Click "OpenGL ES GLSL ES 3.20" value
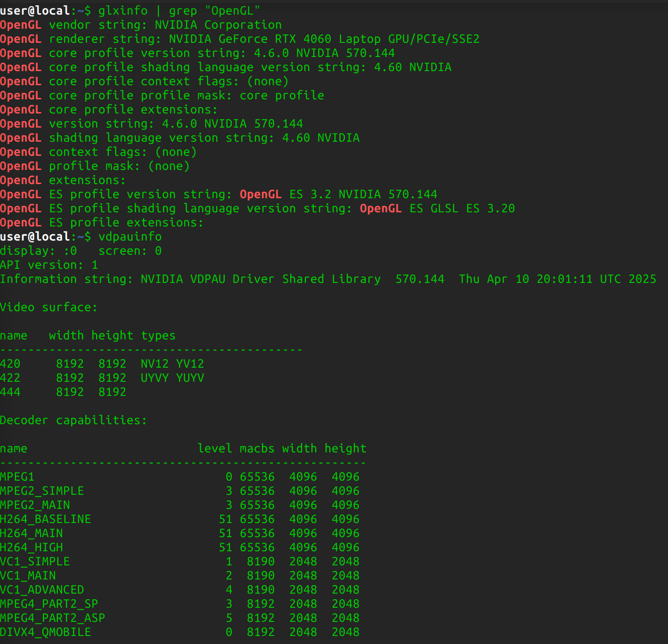 pyautogui.click(x=437, y=209)
